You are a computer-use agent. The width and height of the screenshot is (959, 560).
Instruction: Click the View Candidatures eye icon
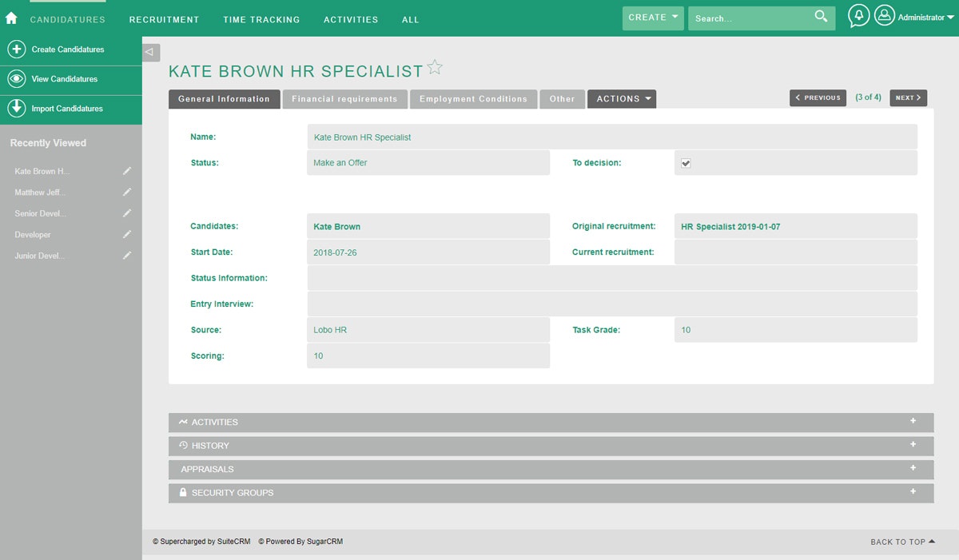point(16,79)
